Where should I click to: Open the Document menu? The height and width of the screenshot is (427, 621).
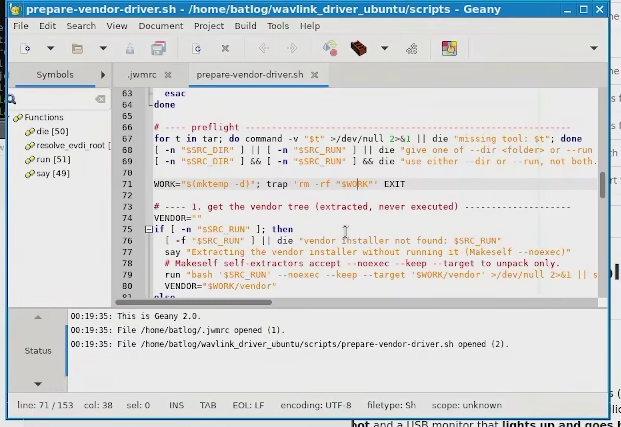pyautogui.click(x=161, y=26)
